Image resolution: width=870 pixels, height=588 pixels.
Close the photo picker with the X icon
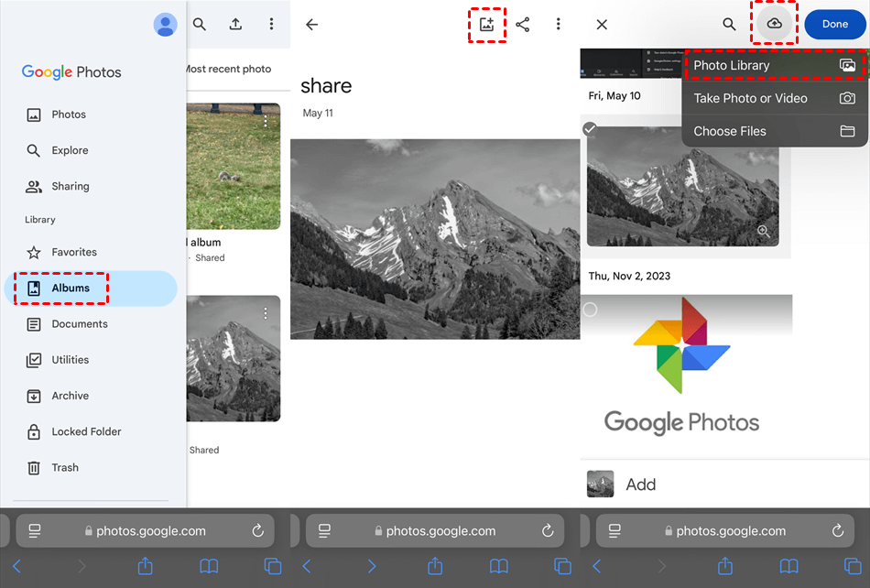click(x=602, y=25)
